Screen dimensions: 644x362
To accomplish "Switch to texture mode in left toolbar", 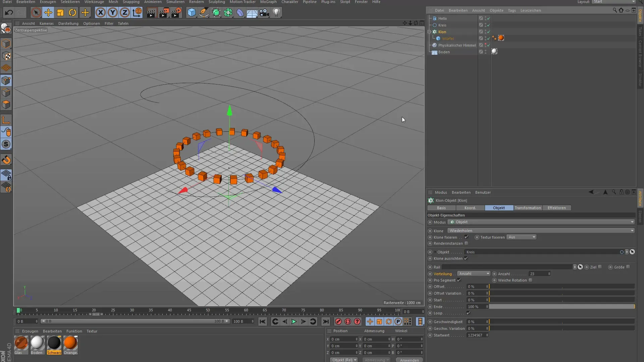I will click(x=6, y=56).
